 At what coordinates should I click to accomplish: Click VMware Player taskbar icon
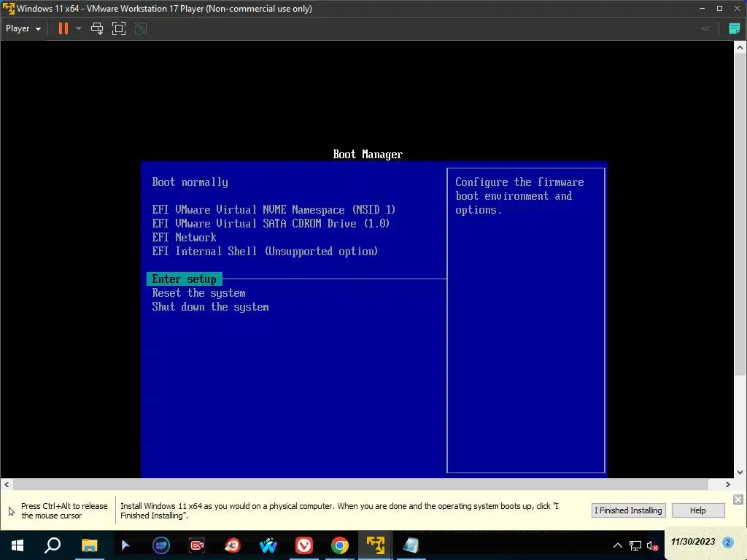pos(376,545)
